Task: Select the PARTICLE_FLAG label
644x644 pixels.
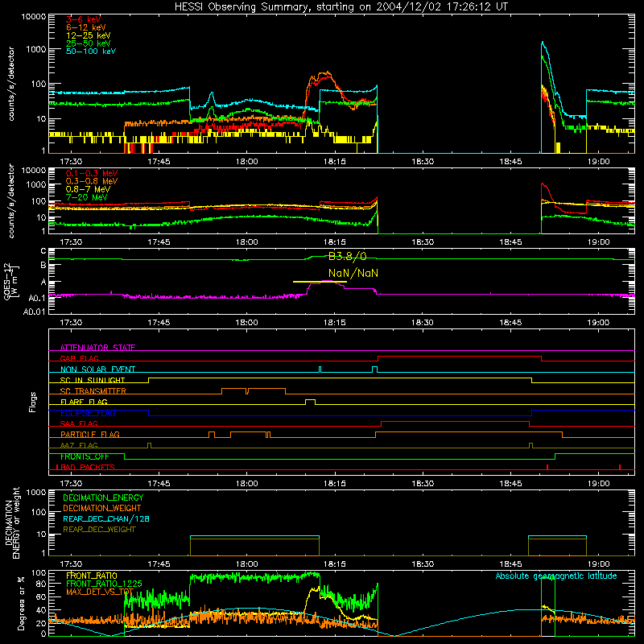Action: point(90,435)
